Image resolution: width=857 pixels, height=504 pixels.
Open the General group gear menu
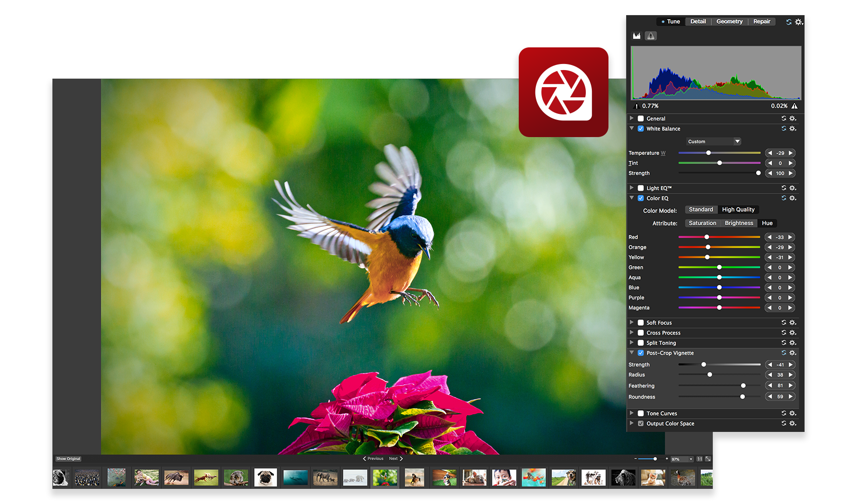pyautogui.click(x=792, y=118)
